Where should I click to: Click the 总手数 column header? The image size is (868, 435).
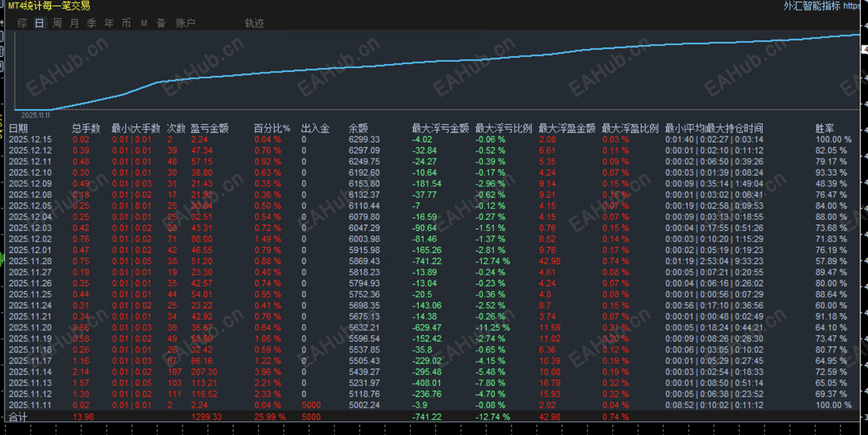click(x=86, y=129)
